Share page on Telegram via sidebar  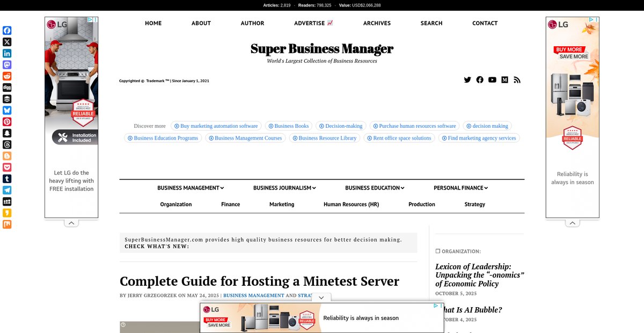click(x=7, y=190)
